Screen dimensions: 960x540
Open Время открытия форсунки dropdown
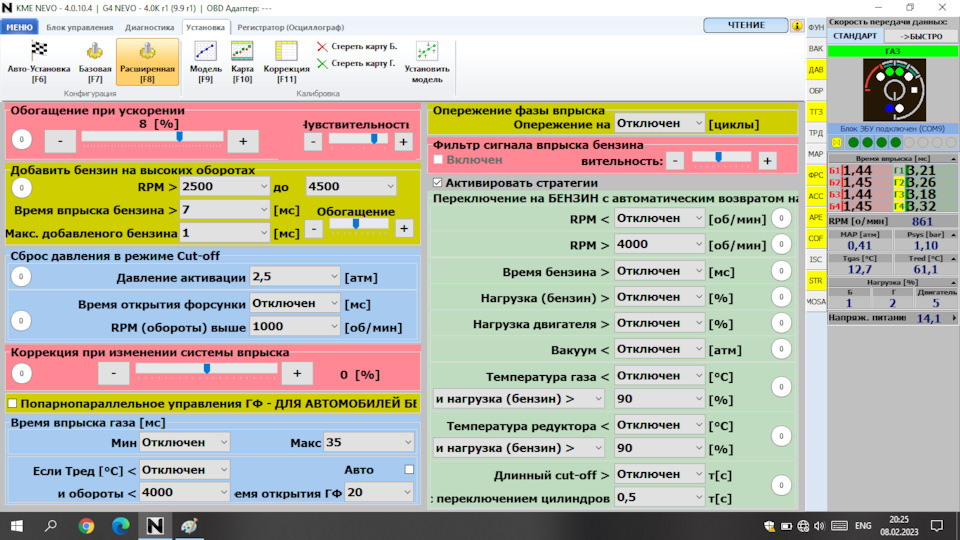point(294,303)
